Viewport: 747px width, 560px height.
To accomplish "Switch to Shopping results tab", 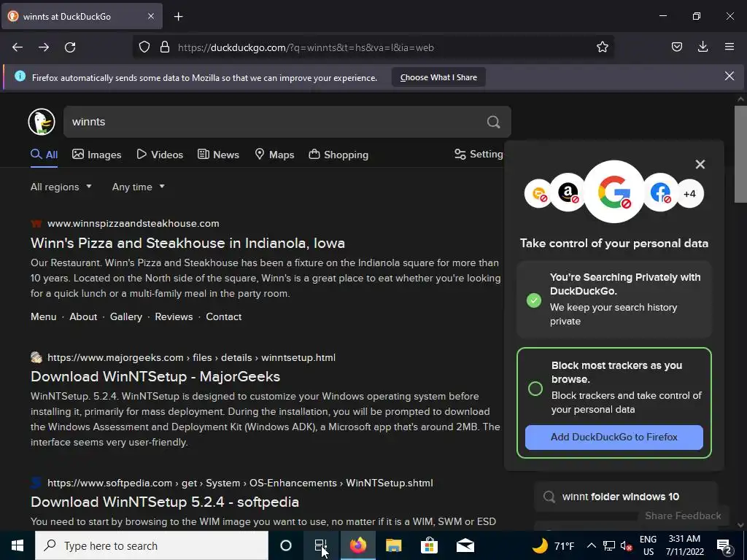I will click(x=338, y=155).
